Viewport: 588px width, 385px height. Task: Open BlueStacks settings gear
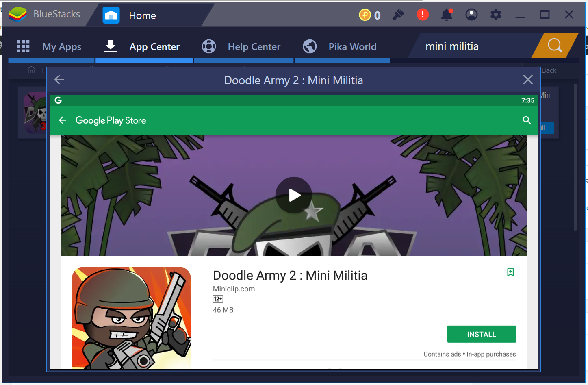(496, 15)
